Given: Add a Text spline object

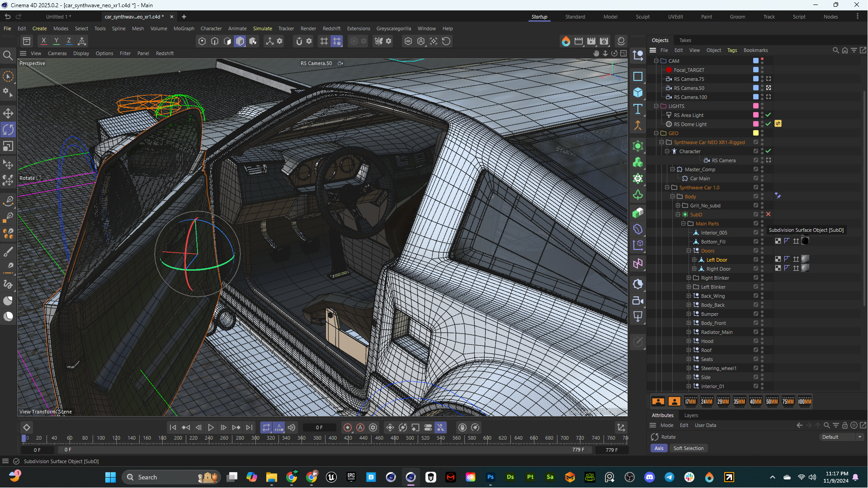Looking at the screenshot, I should (638, 109).
